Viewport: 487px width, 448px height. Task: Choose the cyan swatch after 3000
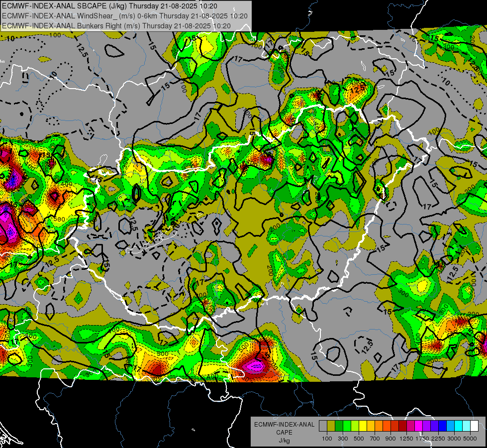pyautogui.click(x=459, y=426)
